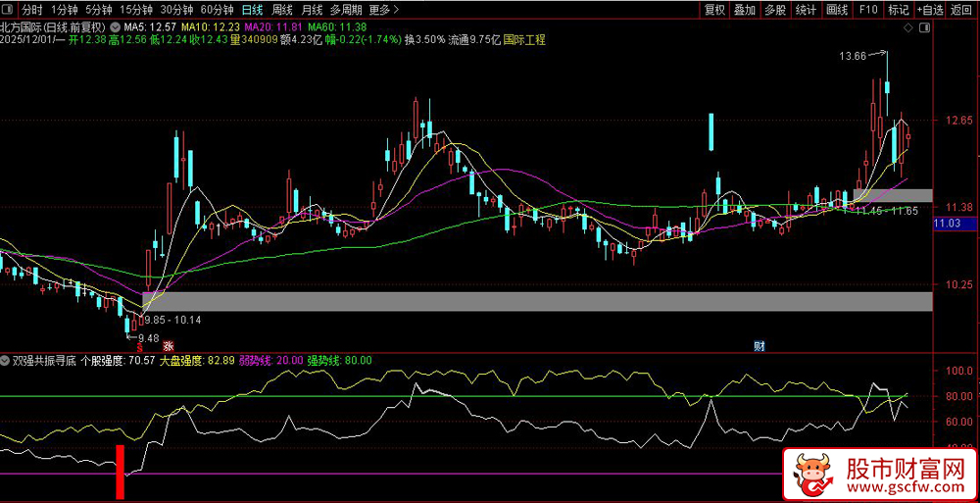The width and height of the screenshot is (980, 503).
Task: Click the 叠加 overlay button
Action: tap(745, 10)
